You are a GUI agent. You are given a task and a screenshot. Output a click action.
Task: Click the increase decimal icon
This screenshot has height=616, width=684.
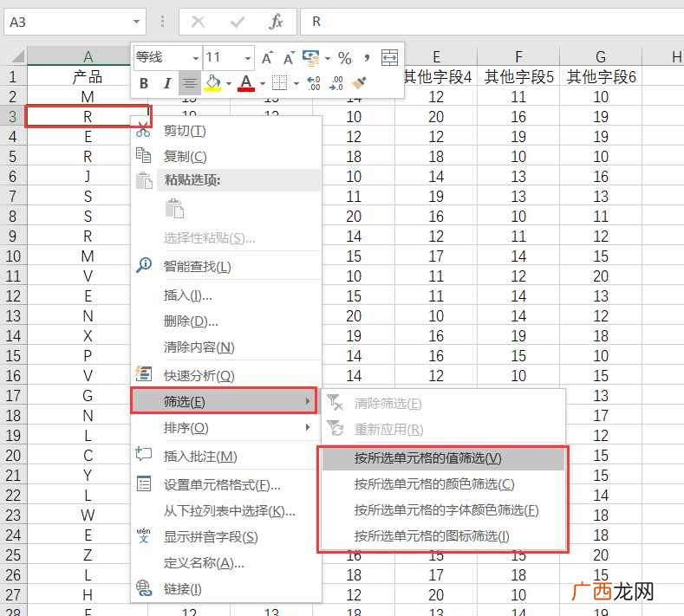click(x=314, y=83)
